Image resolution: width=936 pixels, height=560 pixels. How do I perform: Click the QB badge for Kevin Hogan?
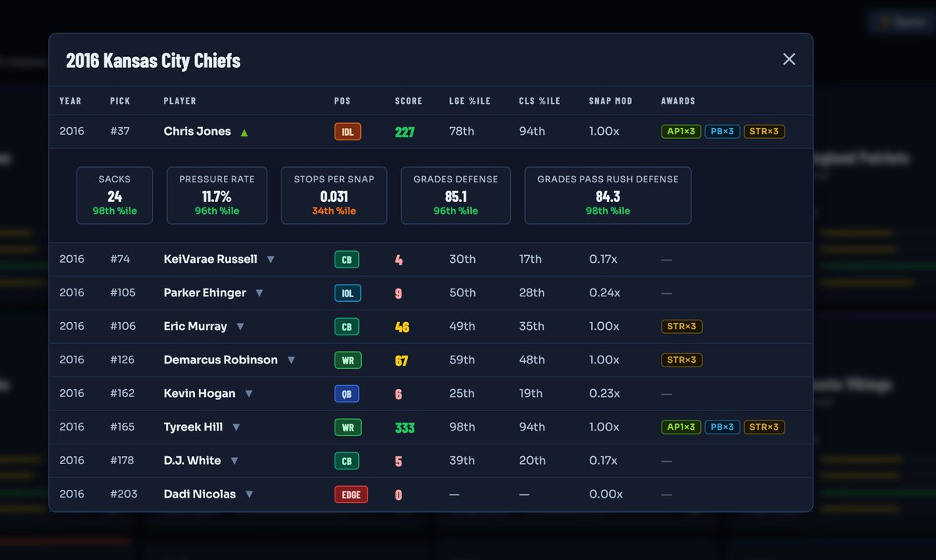click(x=346, y=394)
